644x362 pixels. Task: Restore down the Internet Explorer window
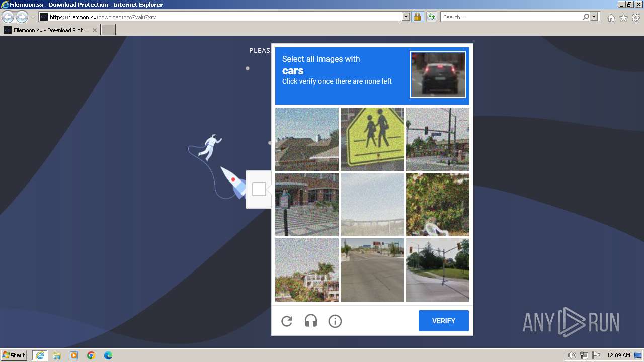[x=629, y=5]
